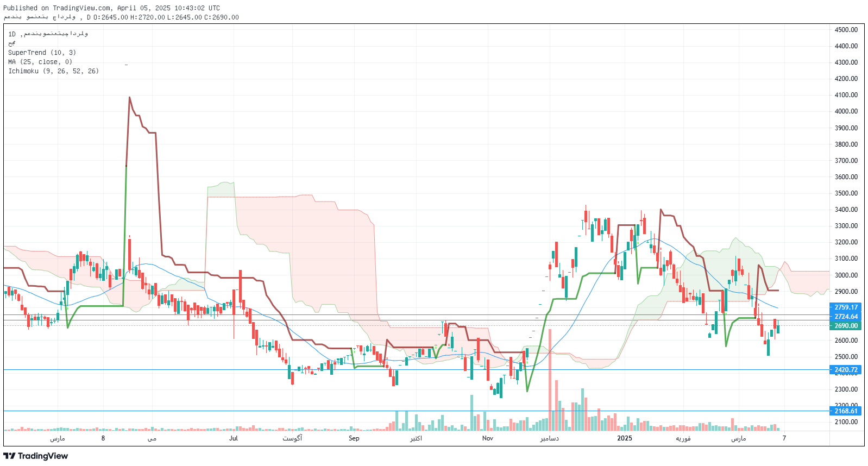
Task: Select the MA (25, close, 0) legend
Action: (x=40, y=62)
